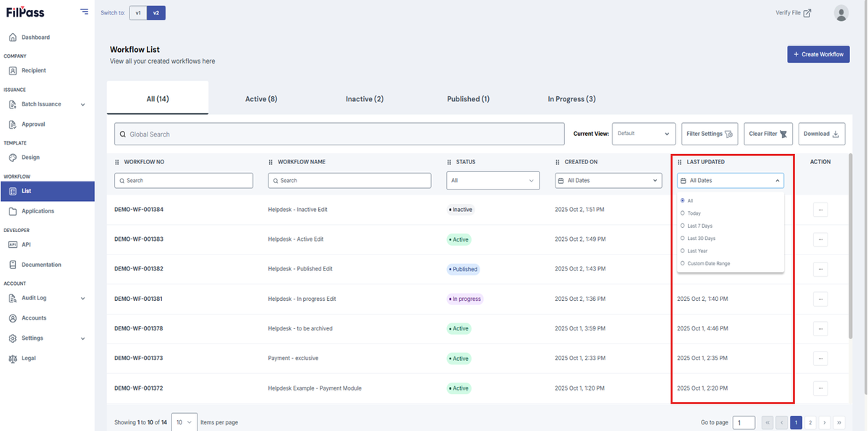Open the Status All dropdown

(x=493, y=181)
